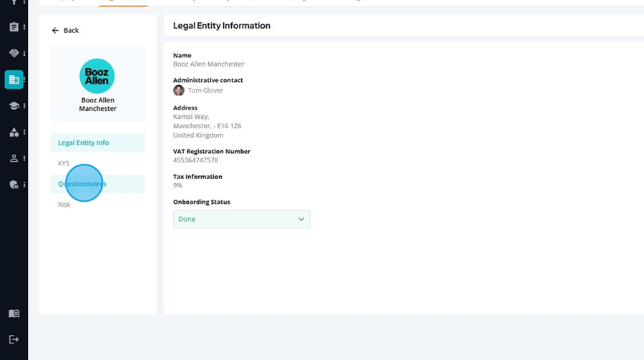
Task: Click Tom Glover's avatar photo
Action: tap(179, 90)
